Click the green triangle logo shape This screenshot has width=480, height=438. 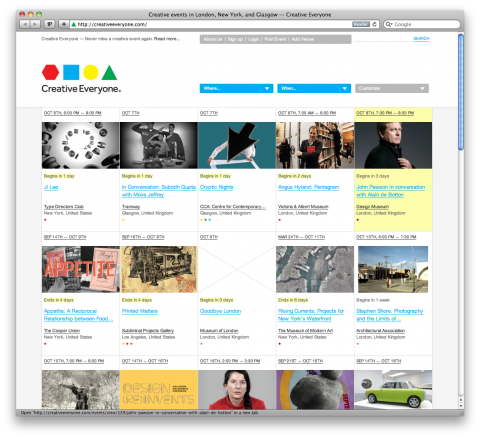coord(109,73)
